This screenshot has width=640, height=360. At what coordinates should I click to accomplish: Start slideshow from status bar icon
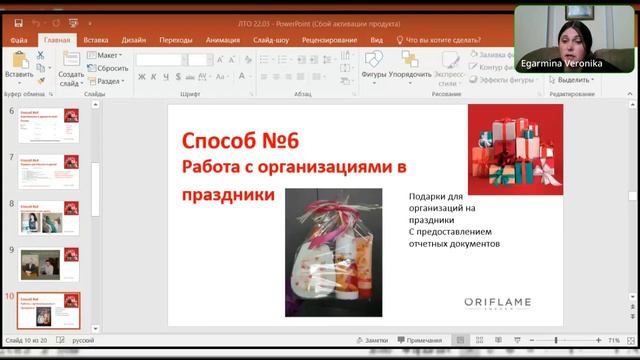(517, 340)
